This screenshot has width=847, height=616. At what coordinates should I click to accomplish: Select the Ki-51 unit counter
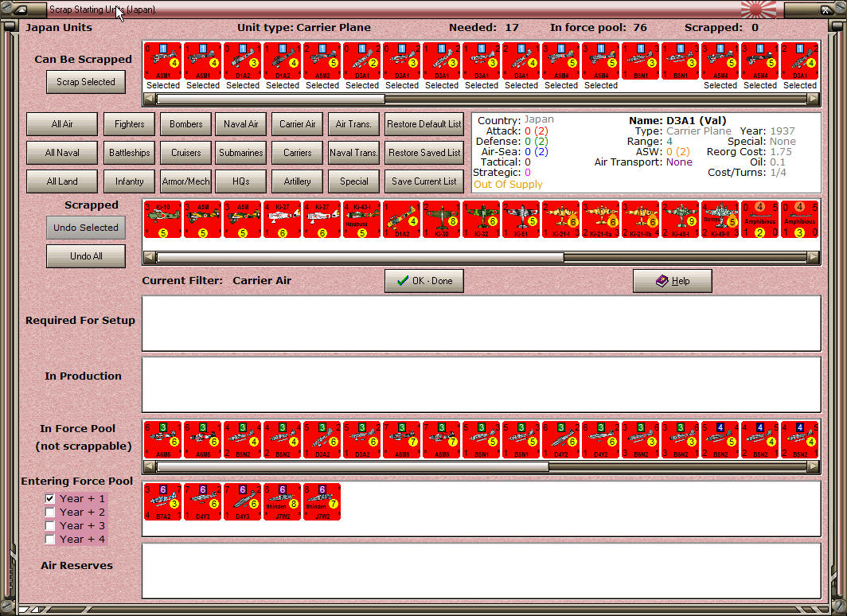tap(521, 220)
